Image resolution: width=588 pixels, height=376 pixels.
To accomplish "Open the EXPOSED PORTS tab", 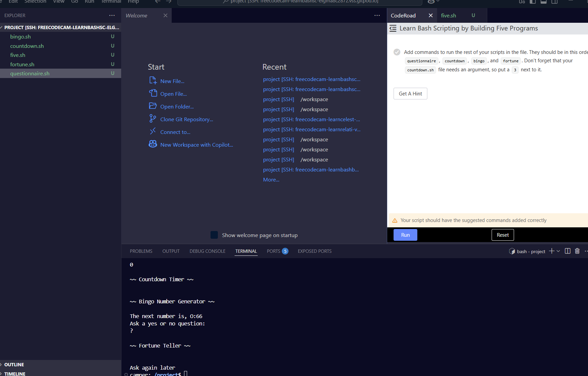I will (315, 251).
